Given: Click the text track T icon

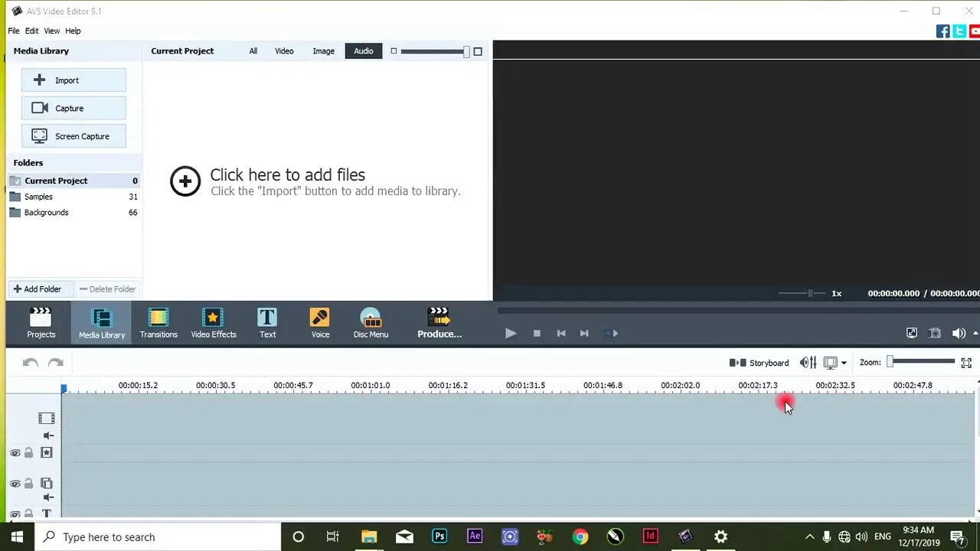Looking at the screenshot, I should click(x=47, y=514).
